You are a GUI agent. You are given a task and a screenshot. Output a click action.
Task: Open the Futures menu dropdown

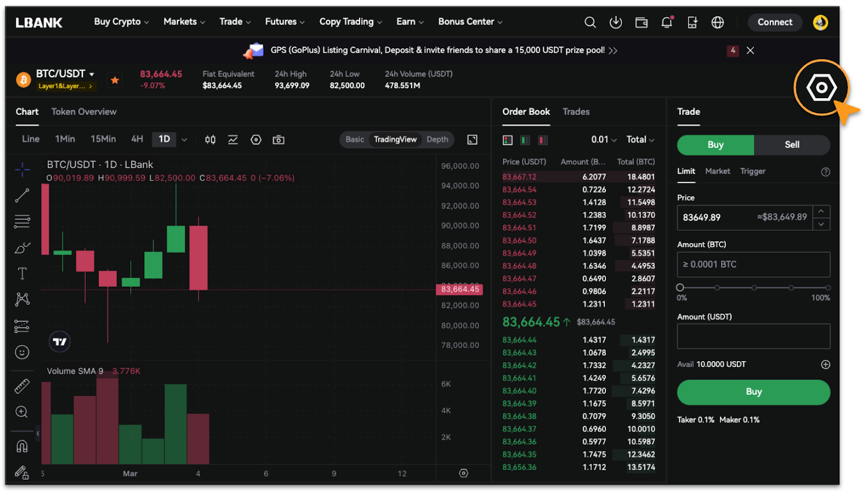tap(284, 22)
